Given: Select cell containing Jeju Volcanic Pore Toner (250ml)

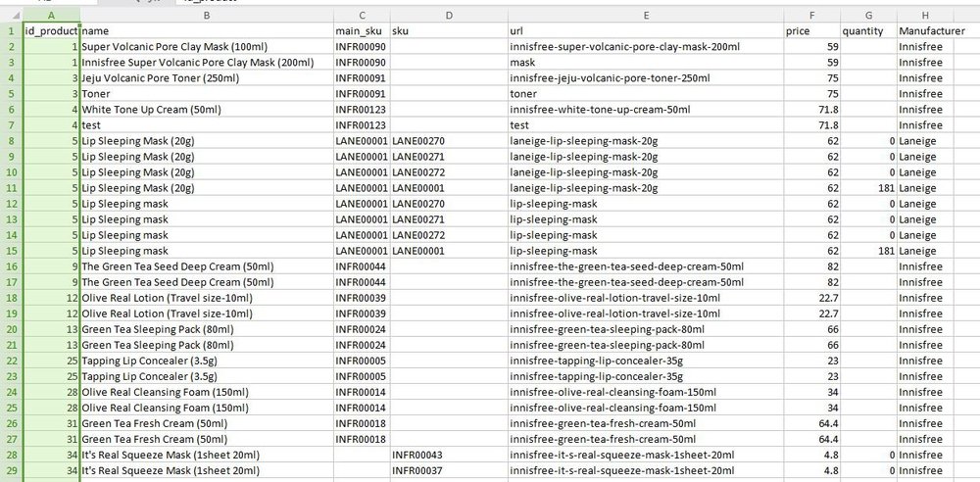Looking at the screenshot, I should pyautogui.click(x=207, y=78).
